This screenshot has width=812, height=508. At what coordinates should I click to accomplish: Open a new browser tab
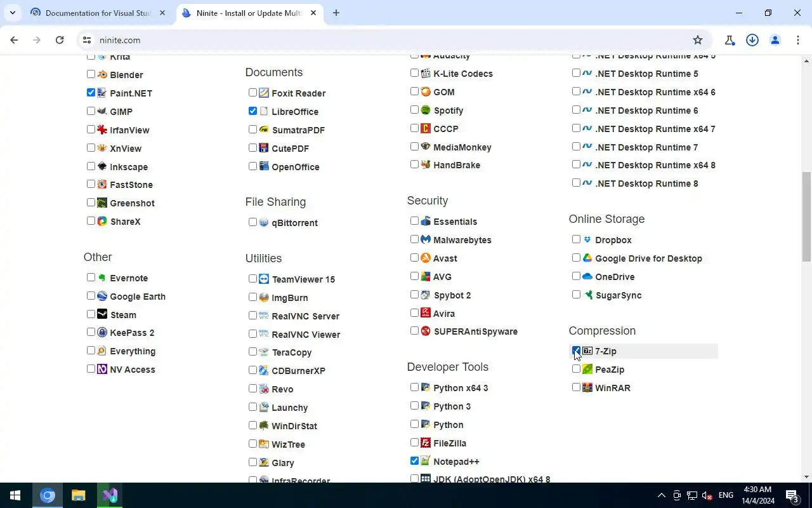(336, 13)
